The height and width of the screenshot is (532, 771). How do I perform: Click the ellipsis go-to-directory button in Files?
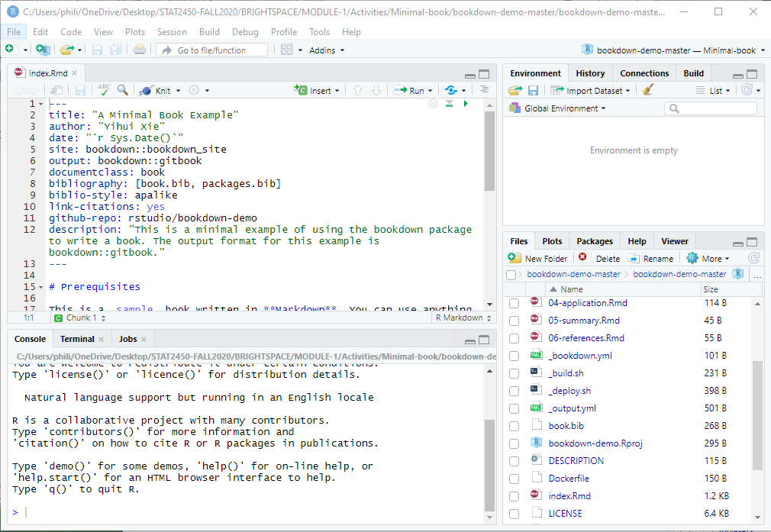tap(757, 276)
